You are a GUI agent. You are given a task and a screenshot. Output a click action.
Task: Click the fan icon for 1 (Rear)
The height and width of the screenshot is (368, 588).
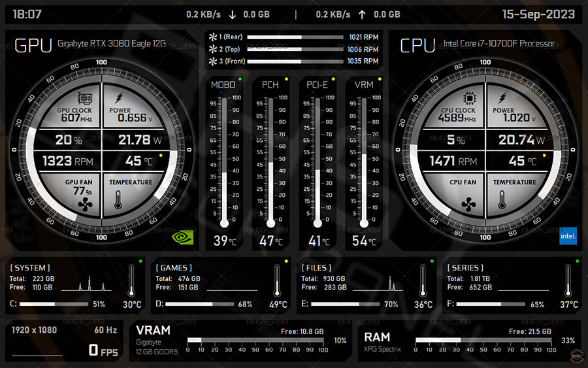coord(213,37)
